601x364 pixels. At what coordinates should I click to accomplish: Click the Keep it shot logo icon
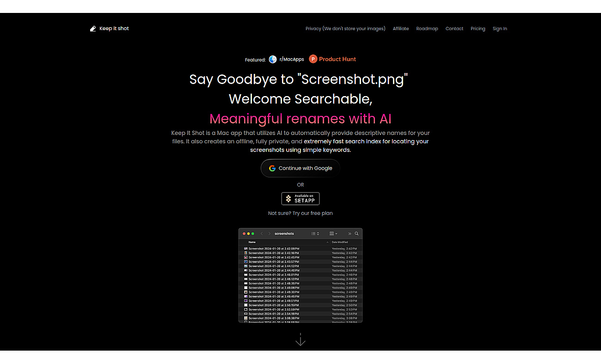(93, 29)
